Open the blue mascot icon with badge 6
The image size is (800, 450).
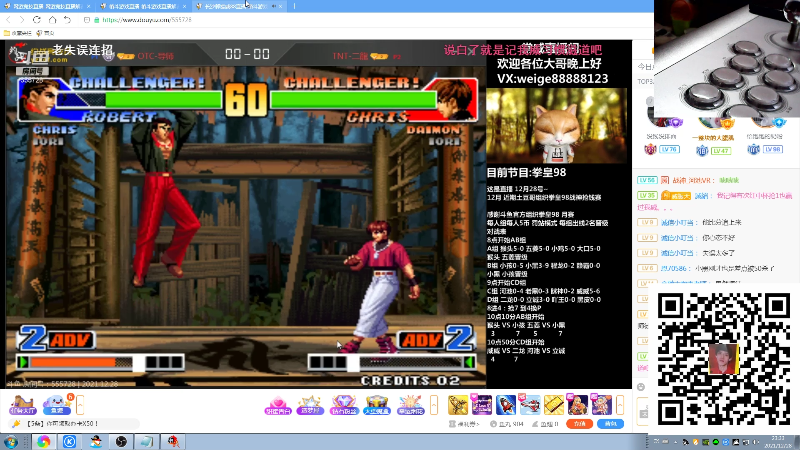[57, 405]
